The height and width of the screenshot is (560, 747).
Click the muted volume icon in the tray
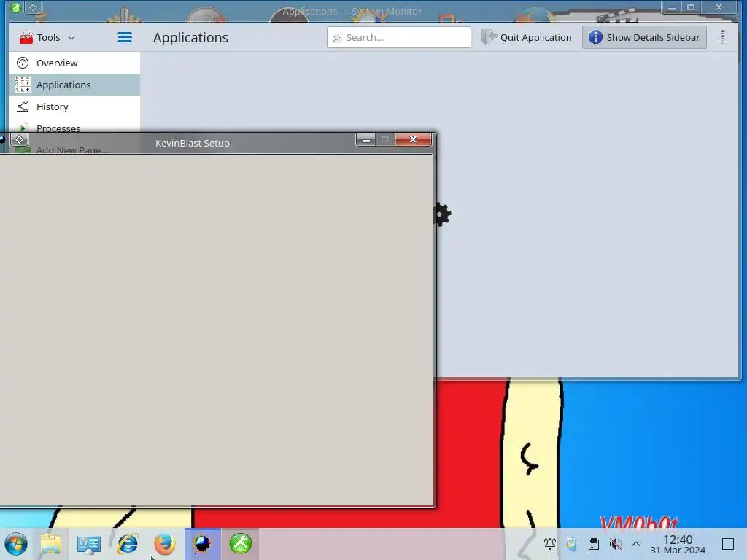click(616, 544)
